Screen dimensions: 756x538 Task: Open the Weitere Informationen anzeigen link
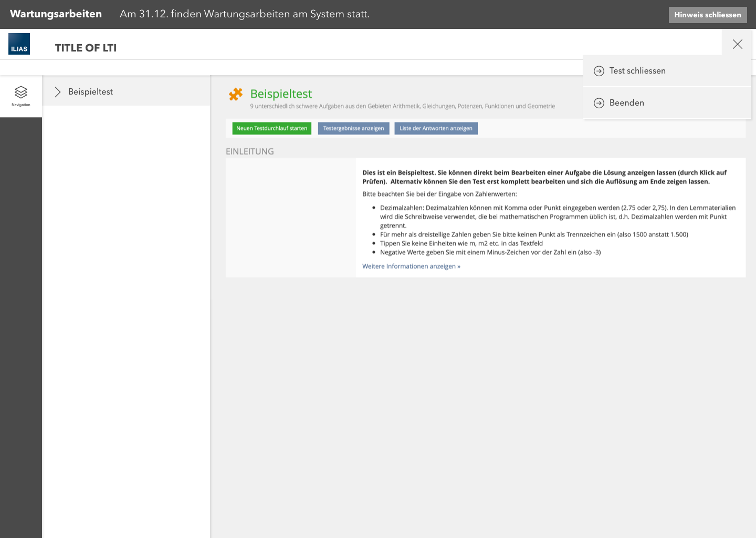pos(411,266)
